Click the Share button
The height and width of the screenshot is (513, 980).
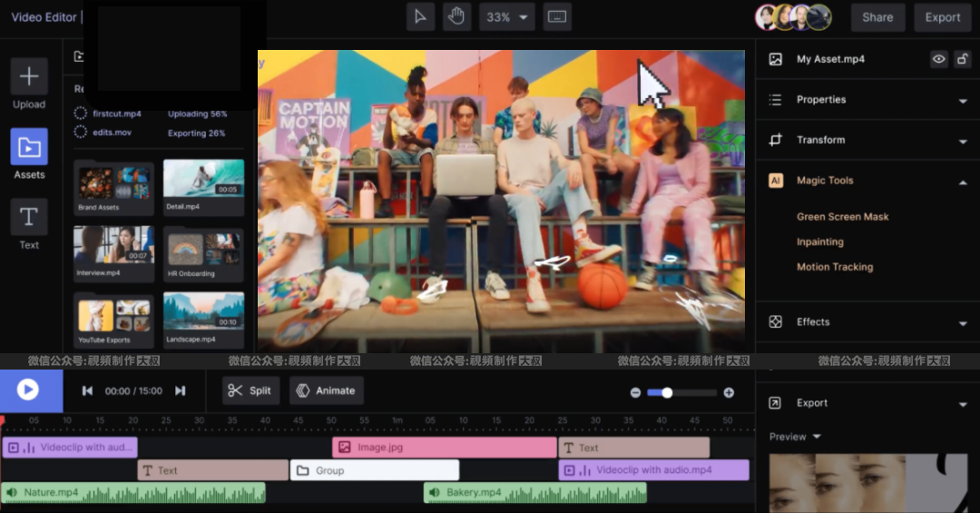[x=877, y=17]
